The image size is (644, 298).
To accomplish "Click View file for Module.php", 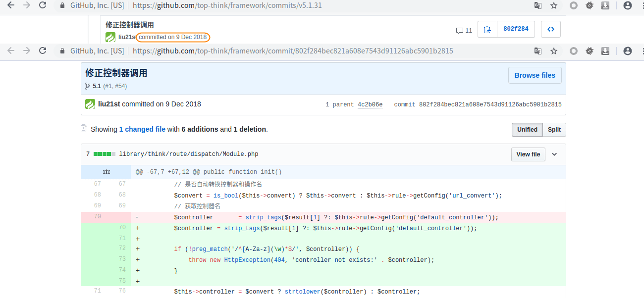I will point(528,154).
